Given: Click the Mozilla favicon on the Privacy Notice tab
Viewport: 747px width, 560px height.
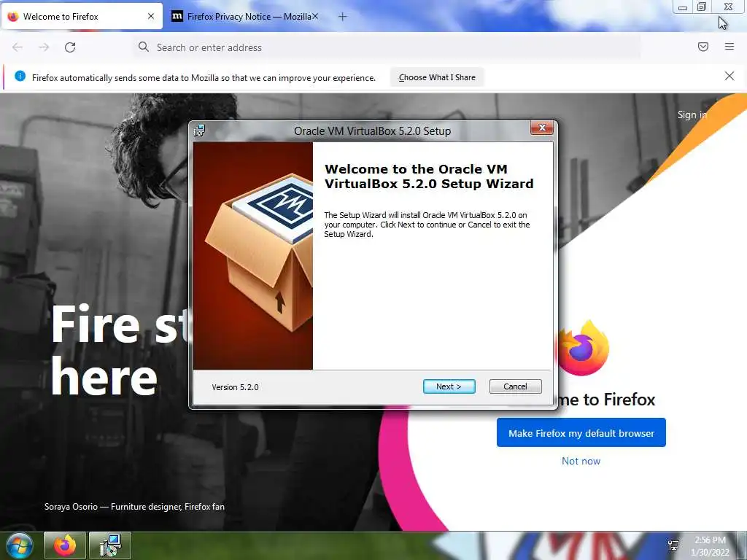Looking at the screenshot, I should 177,16.
